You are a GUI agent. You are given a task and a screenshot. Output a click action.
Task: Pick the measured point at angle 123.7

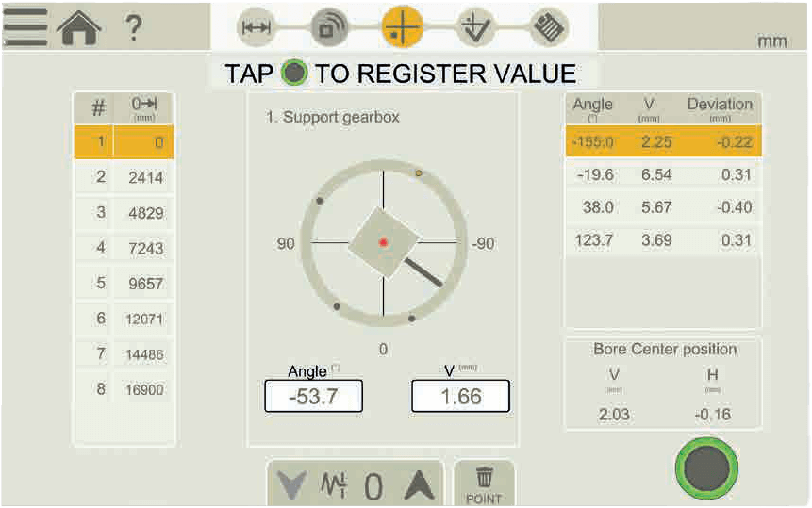[x=662, y=240]
